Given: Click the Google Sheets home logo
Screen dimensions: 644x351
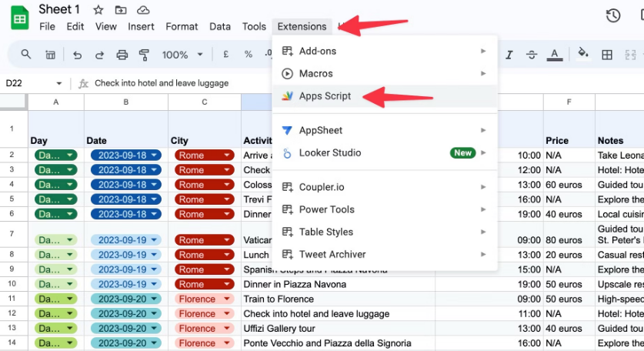Looking at the screenshot, I should point(20,18).
